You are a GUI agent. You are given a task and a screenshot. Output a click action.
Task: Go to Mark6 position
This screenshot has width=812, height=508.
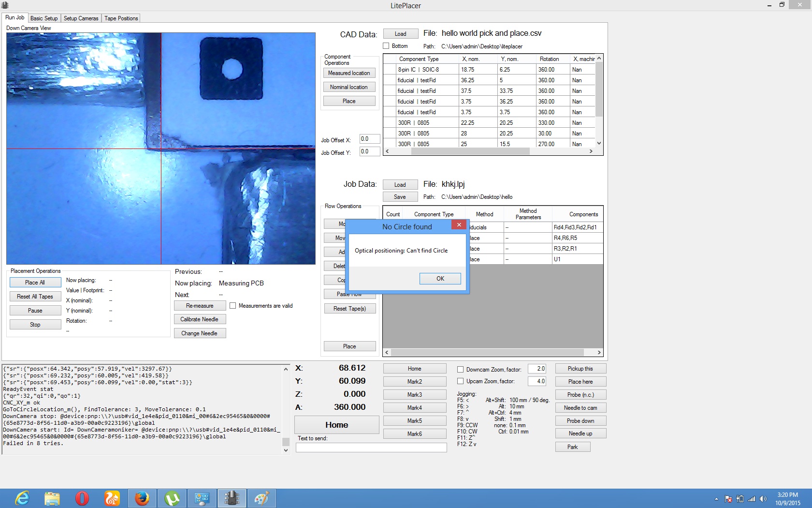[414, 434]
